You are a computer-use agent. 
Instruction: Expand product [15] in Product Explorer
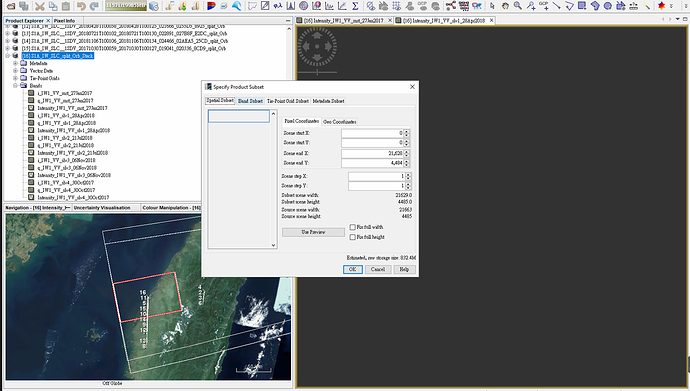click(x=7, y=48)
